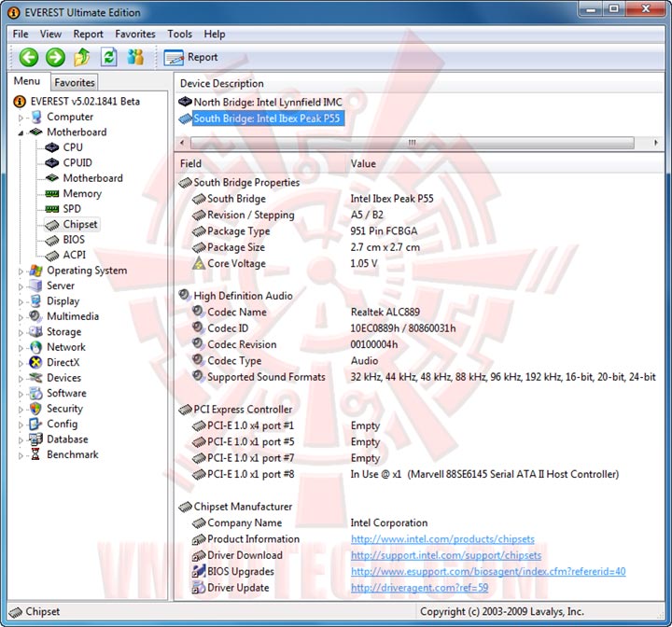Click the Operating System Windows flag icon
Screen dimensions: 672x627
(36, 271)
